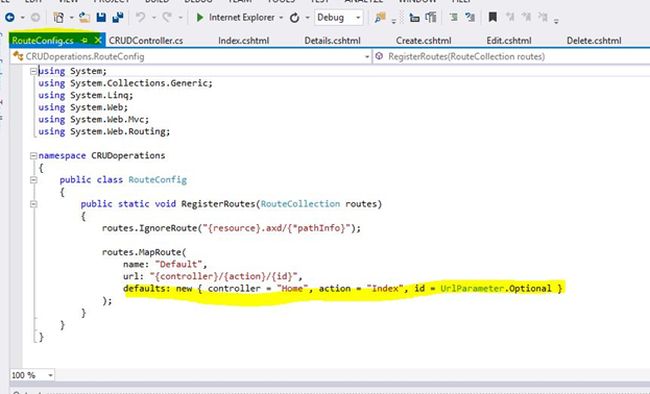Click the 'using System.Collections.Generic;' line
Image resolution: width=650 pixels, height=394 pixels.
click(125, 83)
